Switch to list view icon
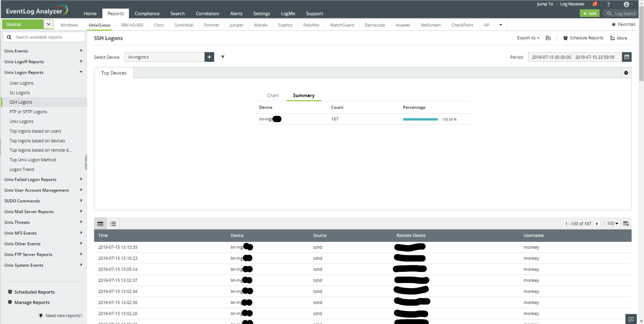 (x=113, y=224)
